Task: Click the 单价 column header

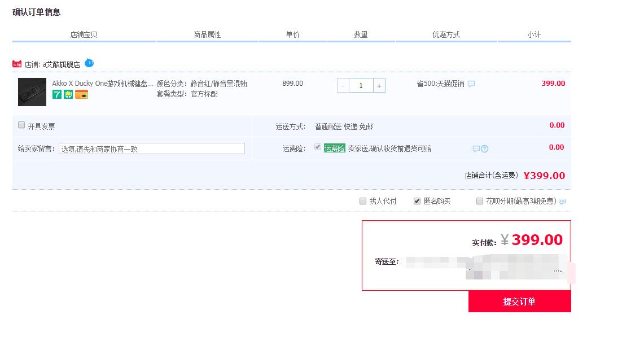Action: [293, 34]
